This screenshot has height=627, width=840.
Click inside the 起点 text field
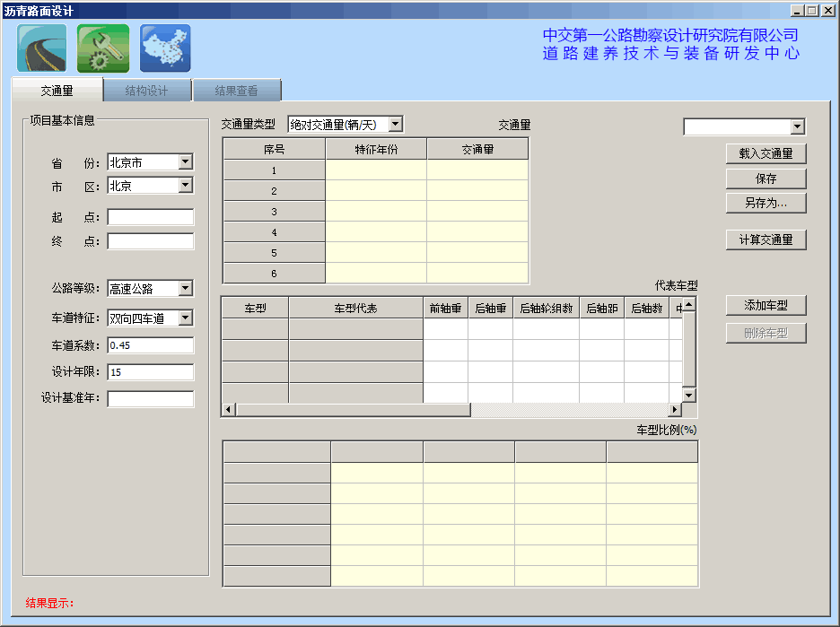(150, 217)
